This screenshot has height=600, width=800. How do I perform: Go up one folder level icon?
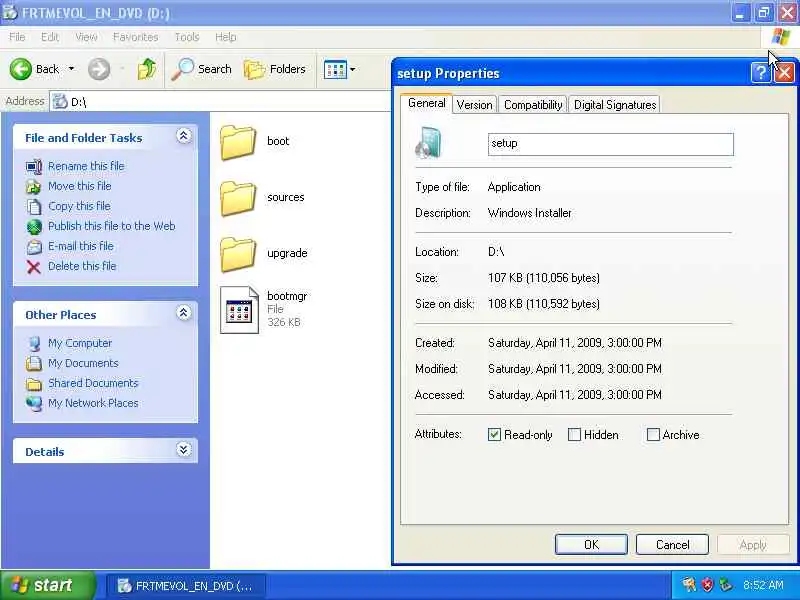click(147, 69)
